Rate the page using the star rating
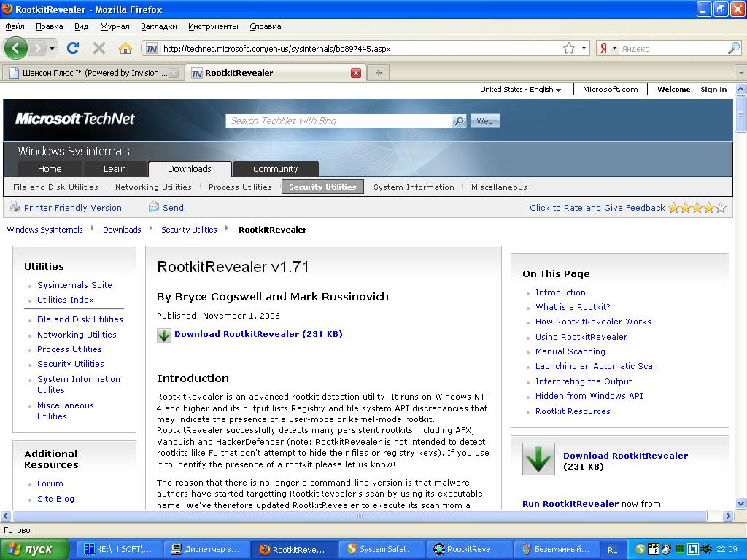This screenshot has height=560, width=747. (697, 208)
